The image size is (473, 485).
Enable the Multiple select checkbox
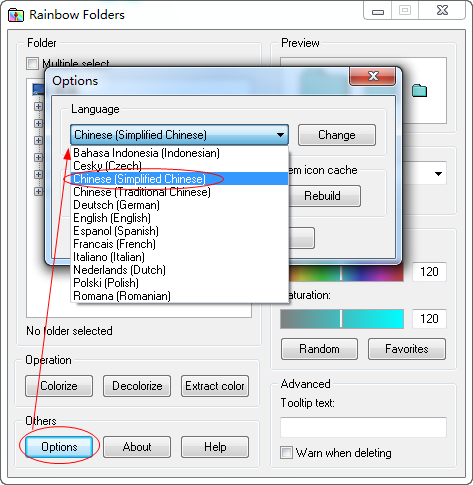tap(32, 63)
